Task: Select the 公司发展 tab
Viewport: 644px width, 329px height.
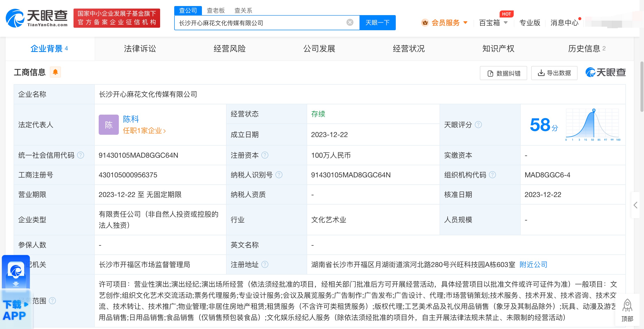Action: pos(319,49)
